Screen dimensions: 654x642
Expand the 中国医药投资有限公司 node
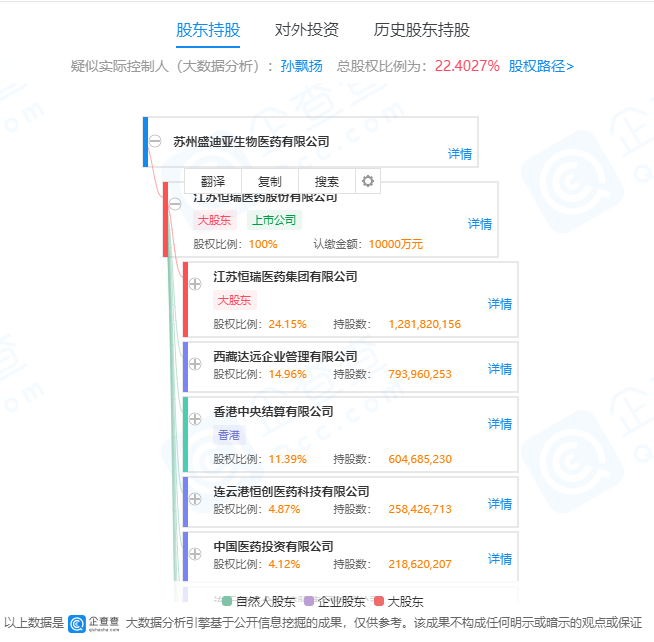coord(195,554)
